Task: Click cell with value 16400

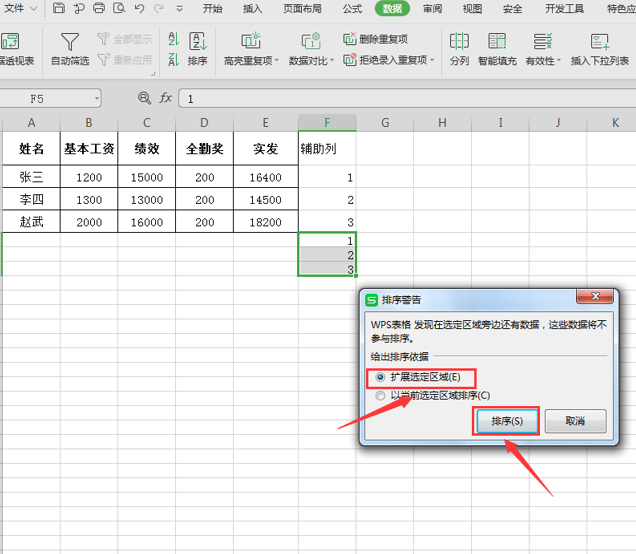Action: 266,177
